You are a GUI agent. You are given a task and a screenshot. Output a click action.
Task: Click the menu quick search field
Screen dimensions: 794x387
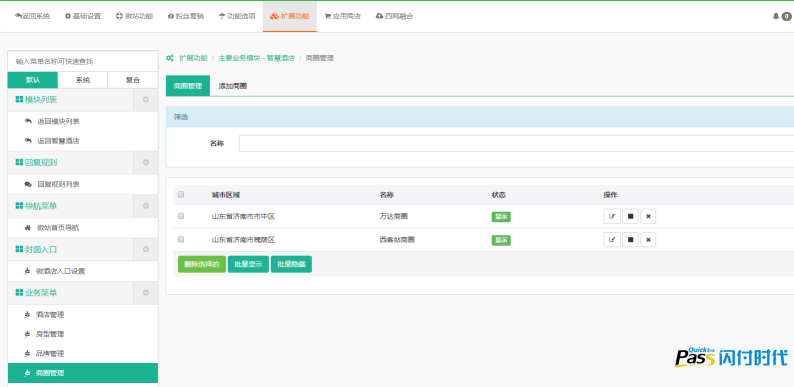point(83,61)
